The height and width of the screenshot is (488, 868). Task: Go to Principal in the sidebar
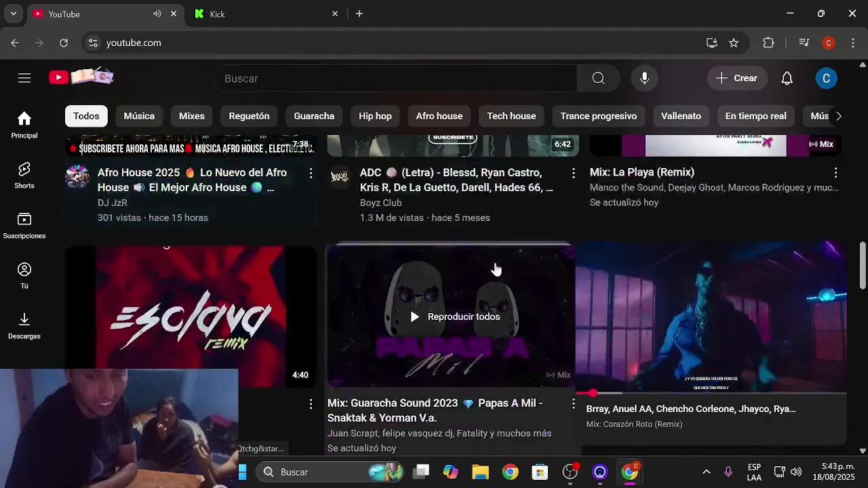click(24, 125)
